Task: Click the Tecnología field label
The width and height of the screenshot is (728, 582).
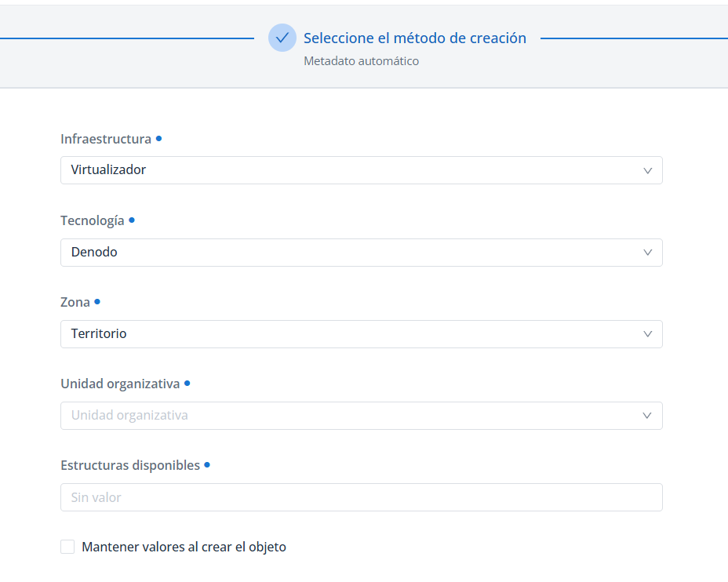Action: point(92,220)
